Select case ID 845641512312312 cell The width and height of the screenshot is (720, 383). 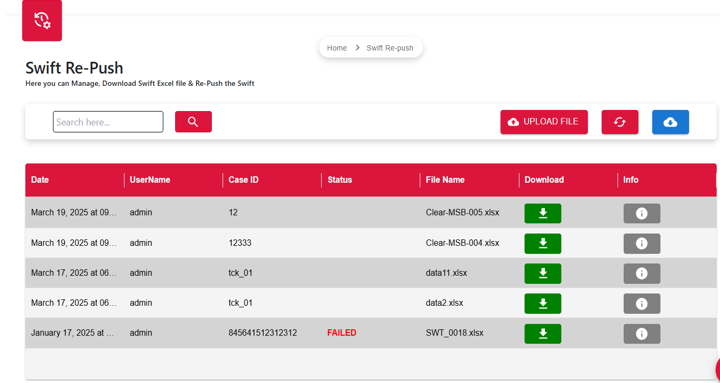(x=263, y=333)
